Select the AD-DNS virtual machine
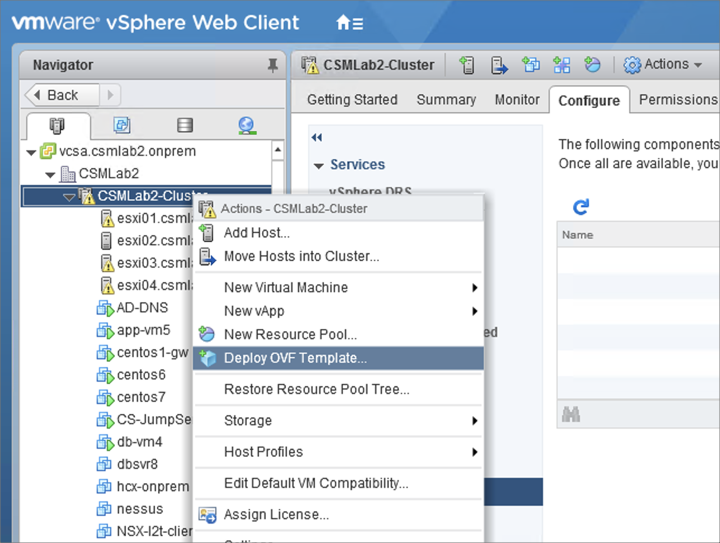This screenshot has height=543, width=720. 132,308
